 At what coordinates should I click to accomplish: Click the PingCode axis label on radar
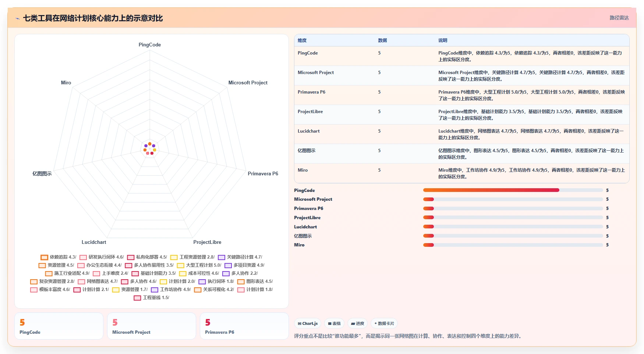(150, 45)
